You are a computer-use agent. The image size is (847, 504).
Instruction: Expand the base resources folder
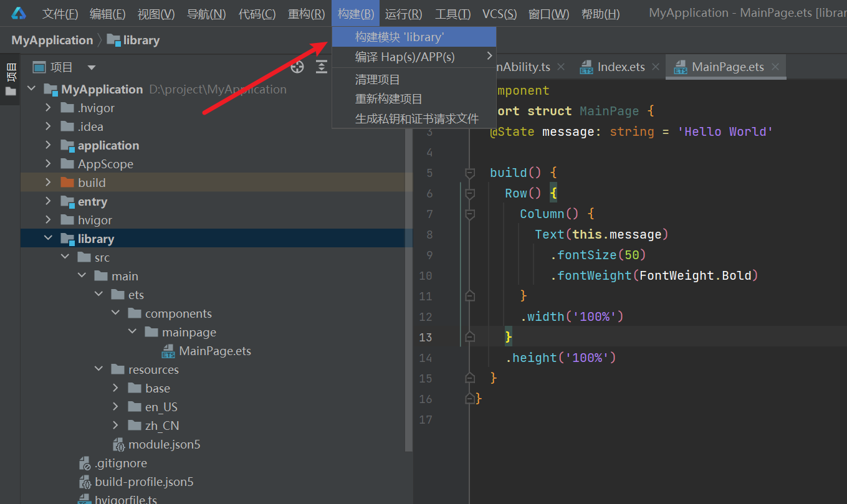116,388
